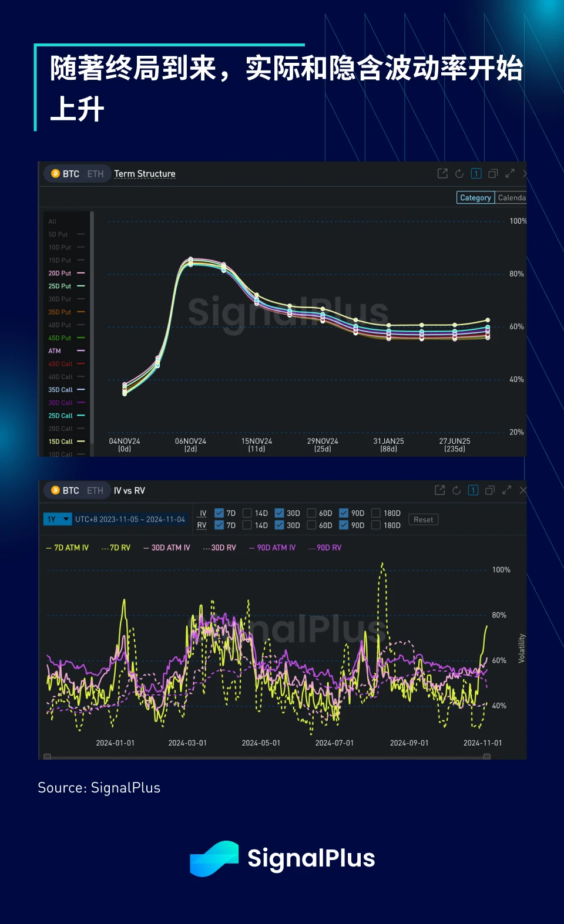Image resolution: width=564 pixels, height=924 pixels.
Task: Duplicate the Term Structure panel
Action: [x=493, y=174]
